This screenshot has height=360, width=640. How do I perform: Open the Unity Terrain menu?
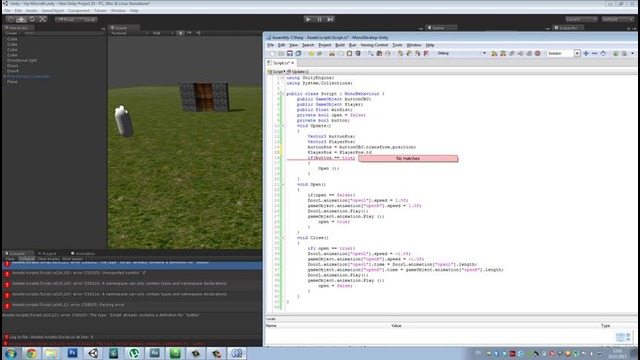point(100,11)
